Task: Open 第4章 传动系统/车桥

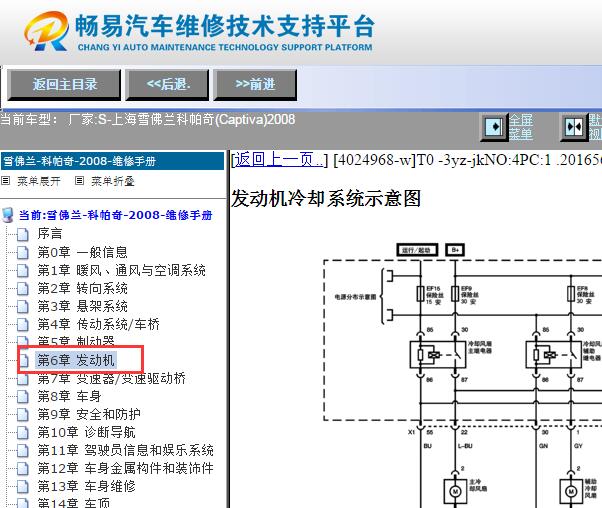Action: (98, 324)
